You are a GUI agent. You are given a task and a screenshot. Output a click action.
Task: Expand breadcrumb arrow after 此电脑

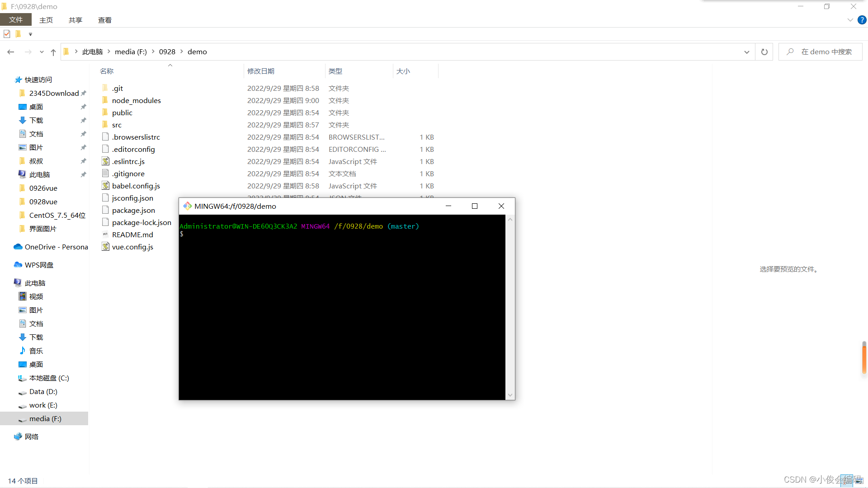tap(109, 52)
